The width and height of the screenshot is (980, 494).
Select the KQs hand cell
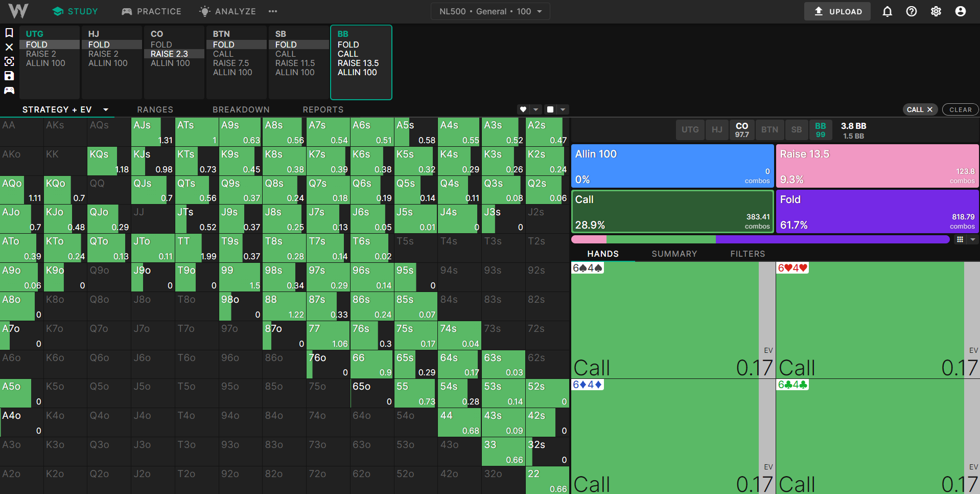pos(109,161)
